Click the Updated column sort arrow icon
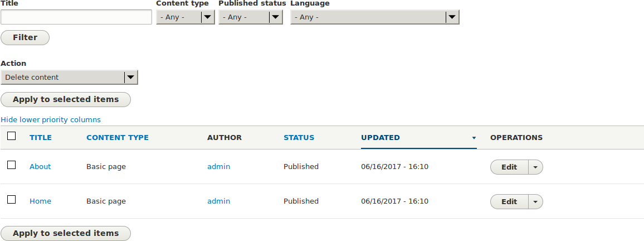 point(474,138)
